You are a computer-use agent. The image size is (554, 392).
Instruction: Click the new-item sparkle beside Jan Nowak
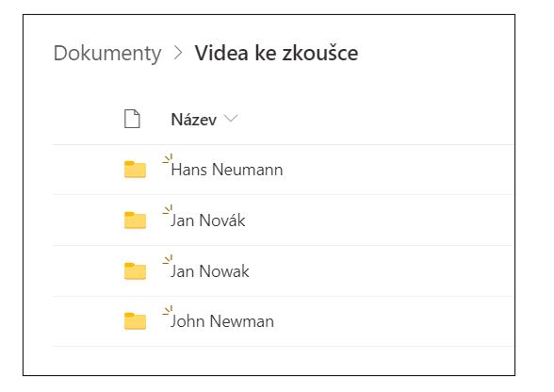168,260
